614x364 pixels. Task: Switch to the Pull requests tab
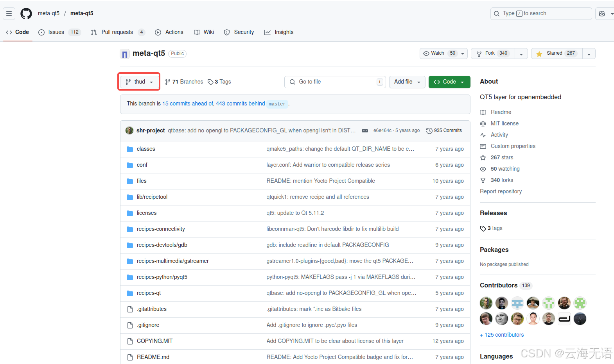click(x=118, y=32)
